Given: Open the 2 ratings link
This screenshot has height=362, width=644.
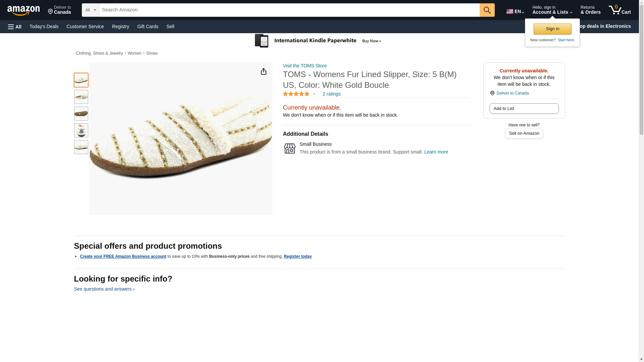Looking at the screenshot, I should point(331,94).
